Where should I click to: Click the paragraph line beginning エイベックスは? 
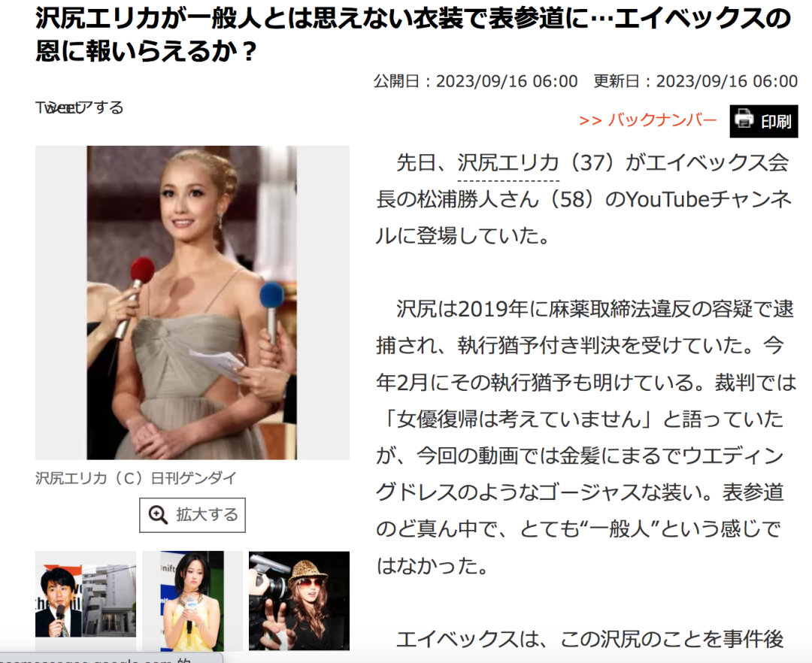pos(589,639)
